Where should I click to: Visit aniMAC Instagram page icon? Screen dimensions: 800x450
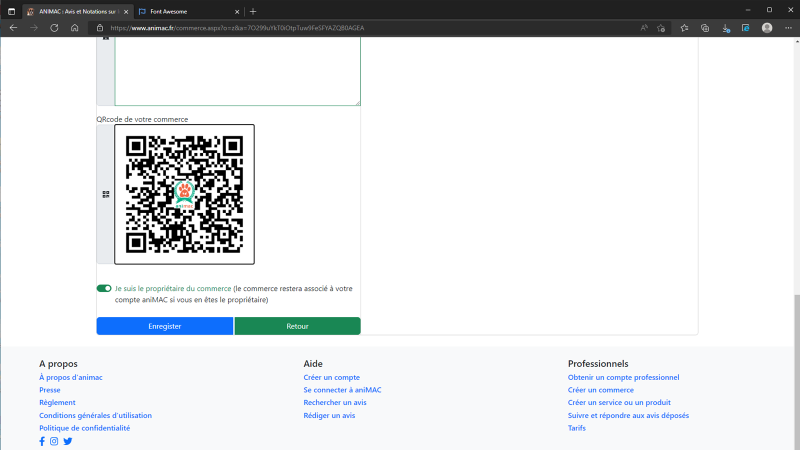click(54, 441)
